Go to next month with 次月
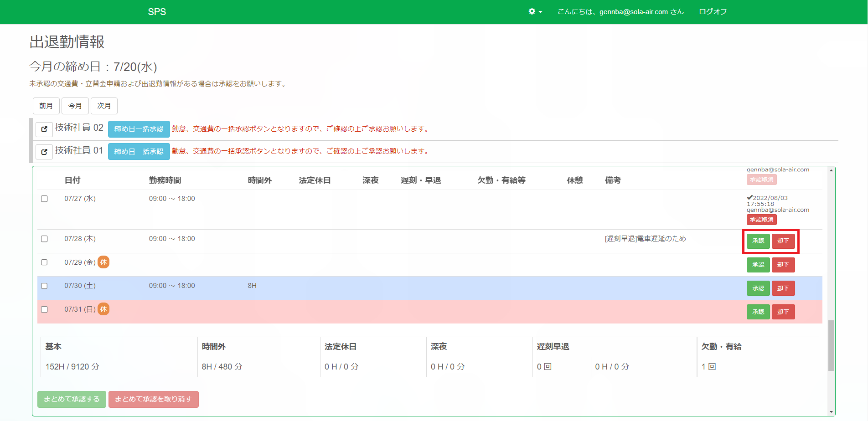Viewport: 868px width, 421px height. point(104,106)
